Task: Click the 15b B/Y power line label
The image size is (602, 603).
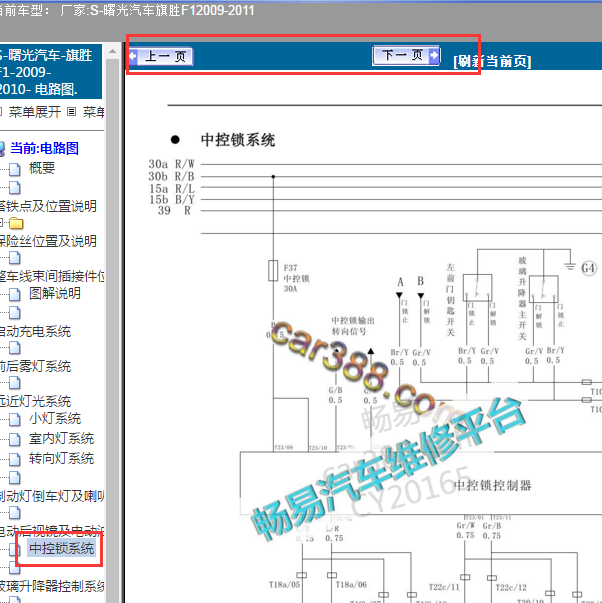Action: click(x=172, y=199)
